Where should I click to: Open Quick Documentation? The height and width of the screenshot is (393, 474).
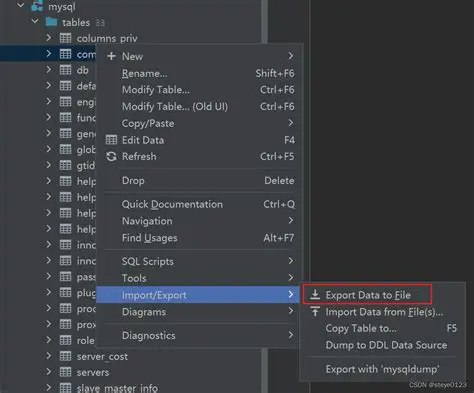(x=199, y=204)
